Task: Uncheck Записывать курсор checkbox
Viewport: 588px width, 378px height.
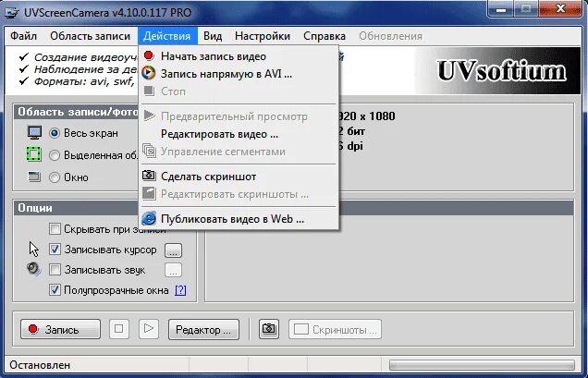Action: [55, 250]
